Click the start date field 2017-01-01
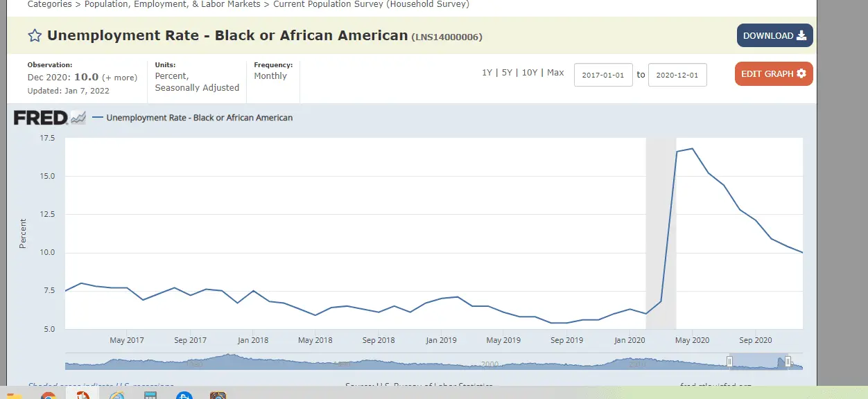The height and width of the screenshot is (399, 868). click(603, 75)
